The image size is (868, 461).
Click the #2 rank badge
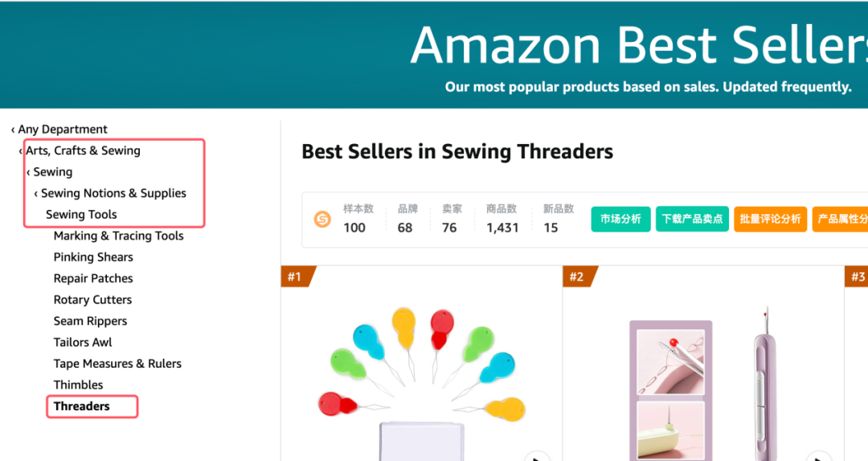pos(577,277)
